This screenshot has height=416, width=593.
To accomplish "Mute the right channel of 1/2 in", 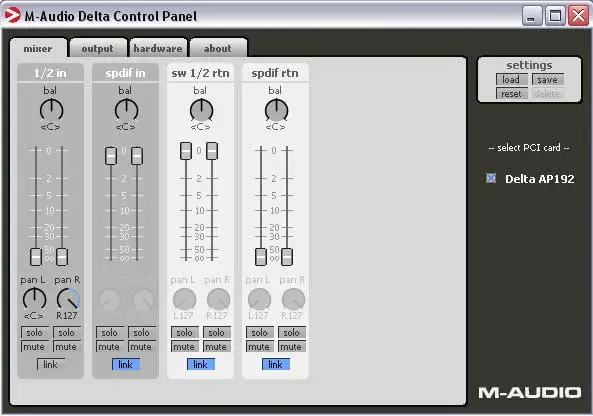I will tap(67, 346).
